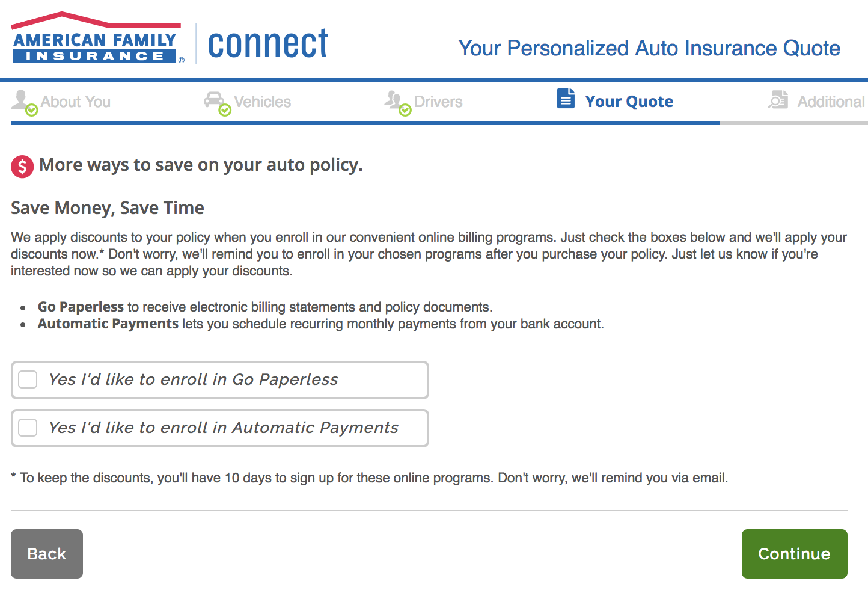The width and height of the screenshot is (868, 599).
Task: Click the blue document icon beside Your Quote
Action: click(566, 98)
